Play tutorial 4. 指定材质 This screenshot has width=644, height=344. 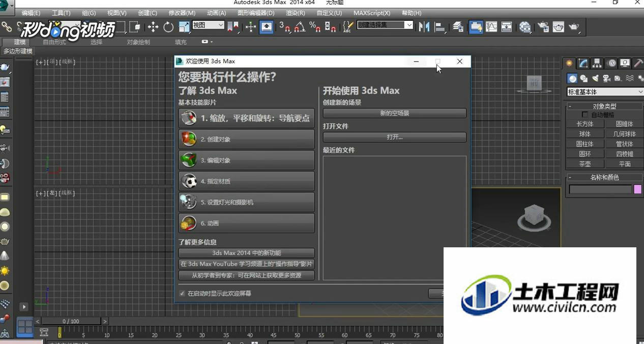[247, 181]
